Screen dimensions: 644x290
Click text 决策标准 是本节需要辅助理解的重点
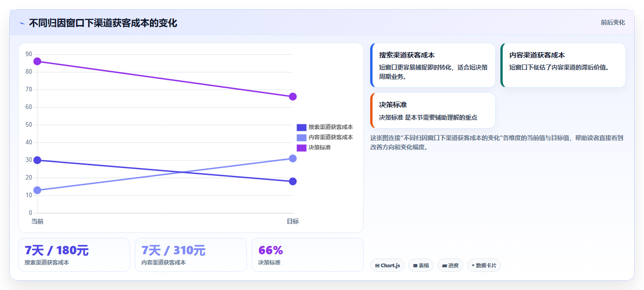(x=428, y=117)
